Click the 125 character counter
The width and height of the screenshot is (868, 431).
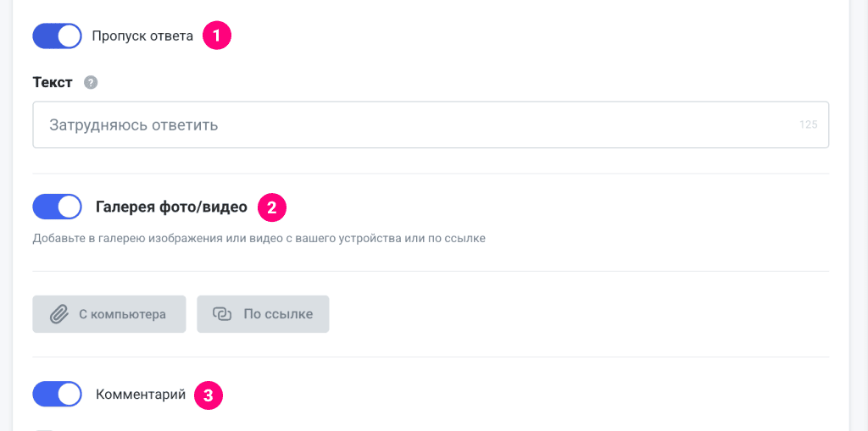click(x=808, y=125)
